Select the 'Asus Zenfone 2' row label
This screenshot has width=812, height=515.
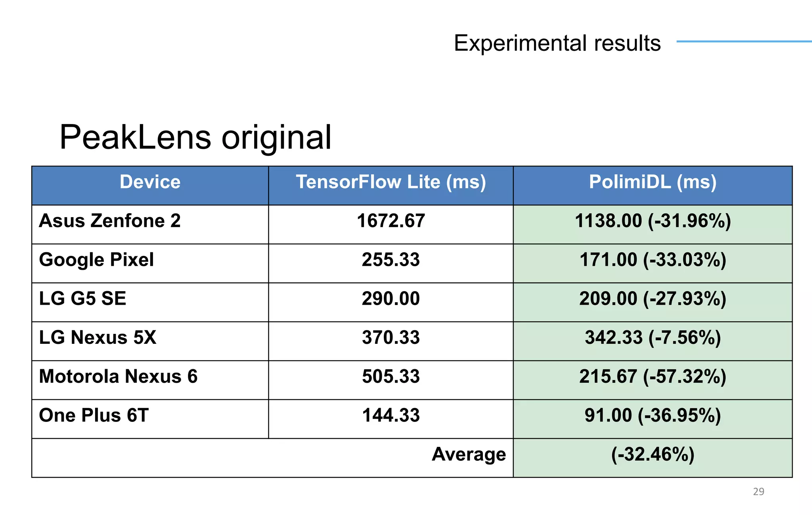coord(150,224)
